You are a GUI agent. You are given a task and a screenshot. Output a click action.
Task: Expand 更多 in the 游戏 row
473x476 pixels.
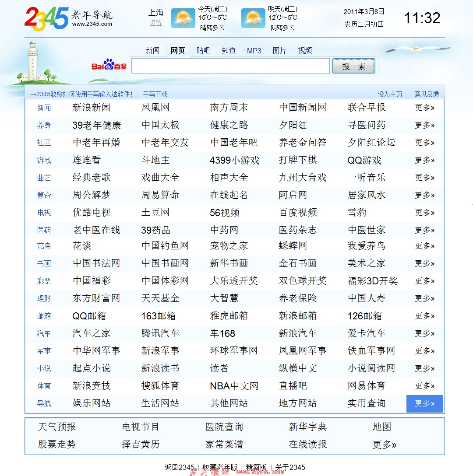425,160
